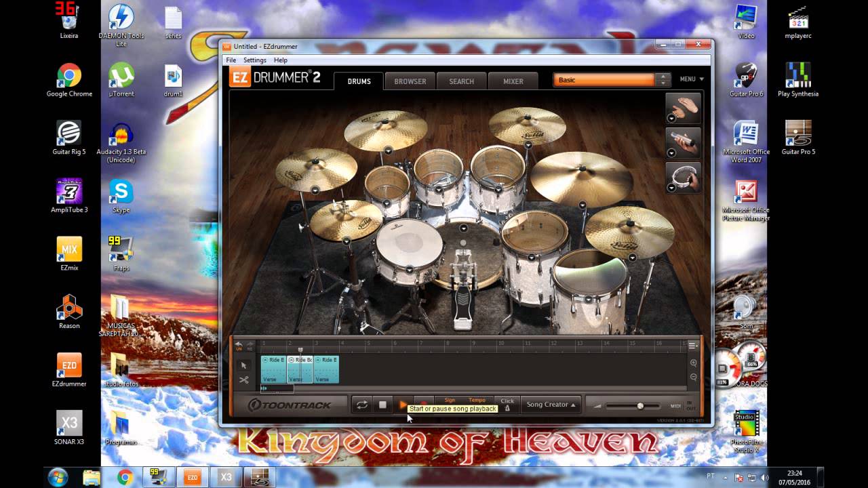Open the large ride cymbal dropdown arrow

click(582, 205)
